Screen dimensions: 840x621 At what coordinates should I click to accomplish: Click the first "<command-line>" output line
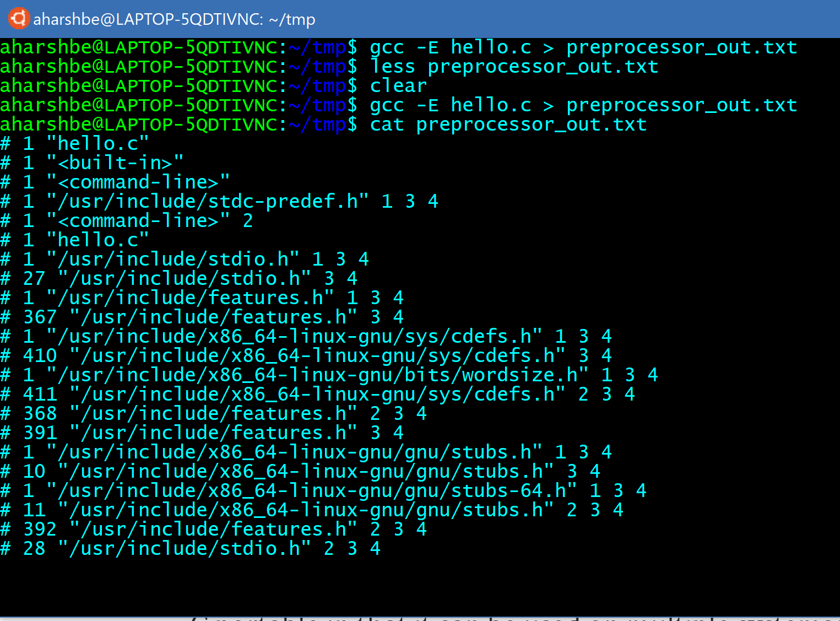(x=115, y=182)
